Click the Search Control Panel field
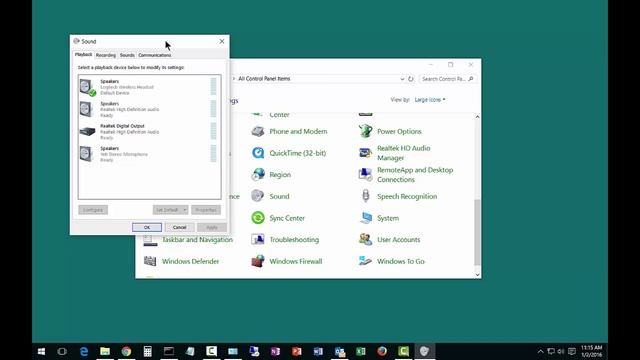This screenshot has height=360, width=640. point(447,79)
